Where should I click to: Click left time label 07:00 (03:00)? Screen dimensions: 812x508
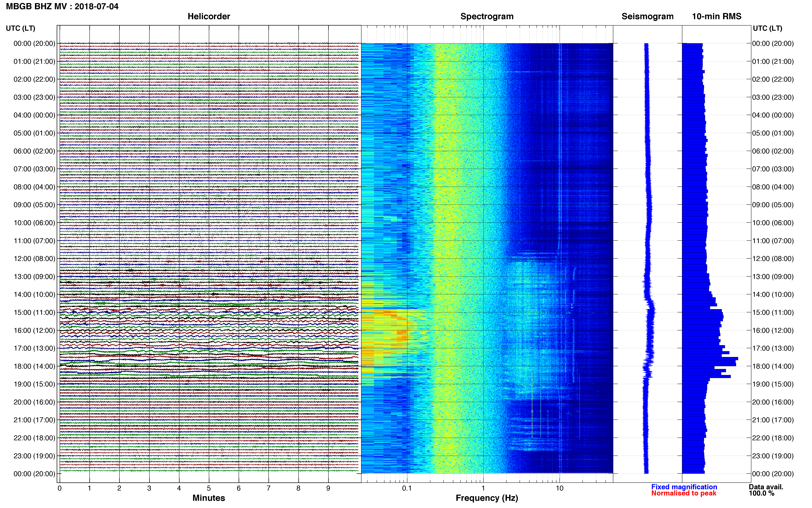tap(34, 169)
